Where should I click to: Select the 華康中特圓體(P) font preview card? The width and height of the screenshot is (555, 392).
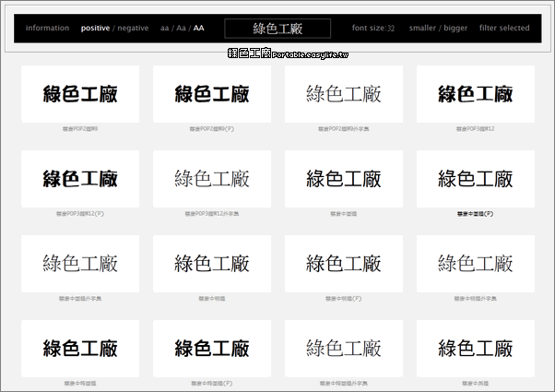(x=212, y=349)
